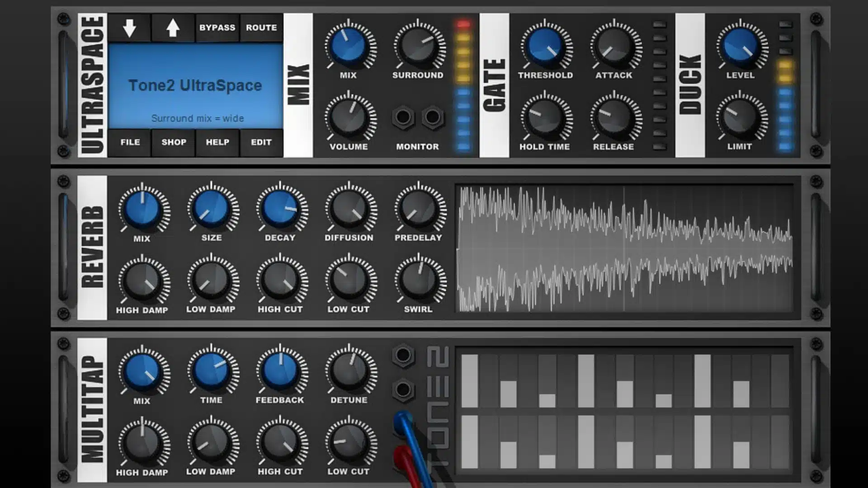Click the Reverb PREDELAY knob
This screenshot has width=868, height=488.
click(x=419, y=209)
